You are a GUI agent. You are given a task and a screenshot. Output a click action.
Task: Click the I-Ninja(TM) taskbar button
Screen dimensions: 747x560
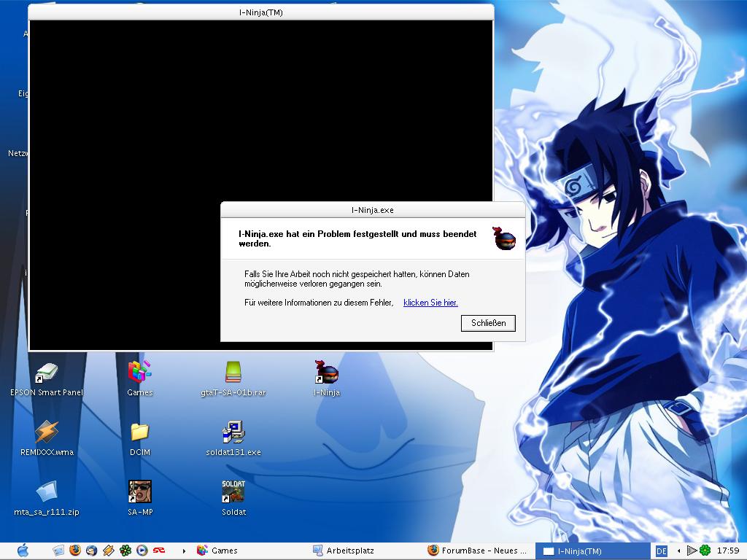click(593, 551)
